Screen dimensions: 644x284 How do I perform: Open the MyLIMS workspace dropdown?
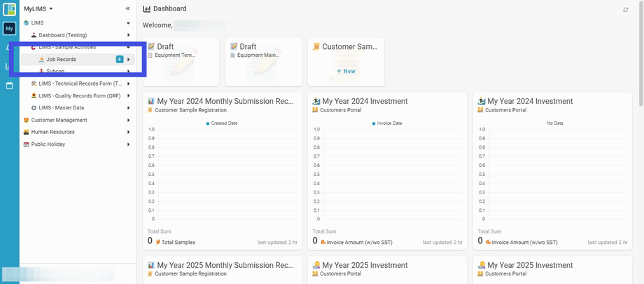[x=38, y=8]
